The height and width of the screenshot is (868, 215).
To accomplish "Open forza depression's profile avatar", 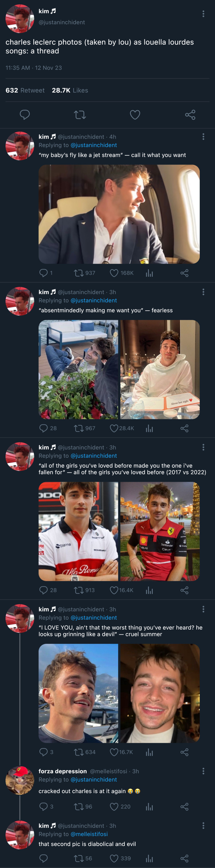I will tap(20, 780).
